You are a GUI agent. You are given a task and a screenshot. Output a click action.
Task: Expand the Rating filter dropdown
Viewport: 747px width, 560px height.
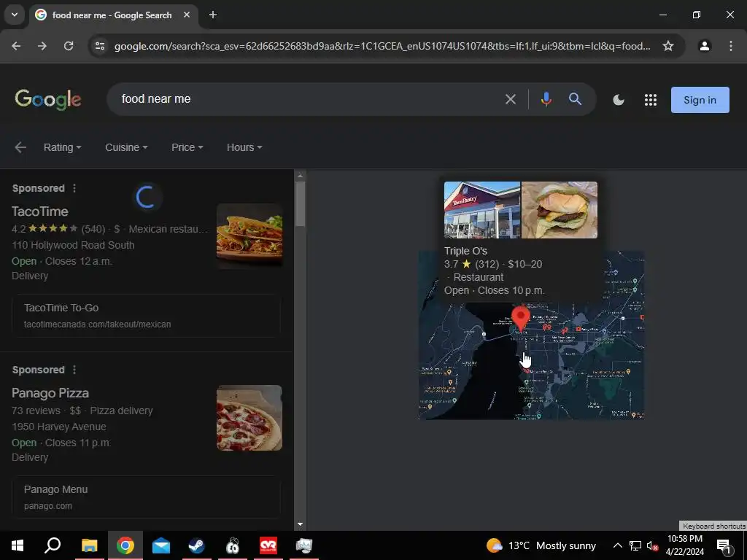click(x=63, y=147)
